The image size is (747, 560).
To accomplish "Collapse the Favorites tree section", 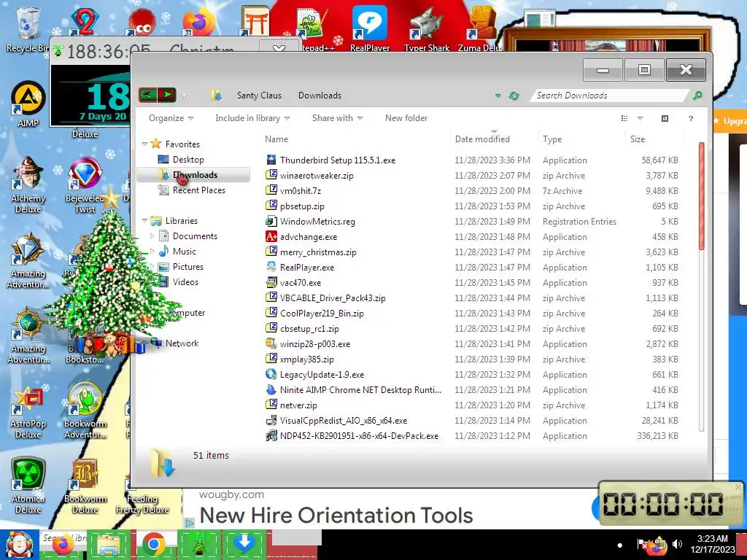I will tap(144, 144).
